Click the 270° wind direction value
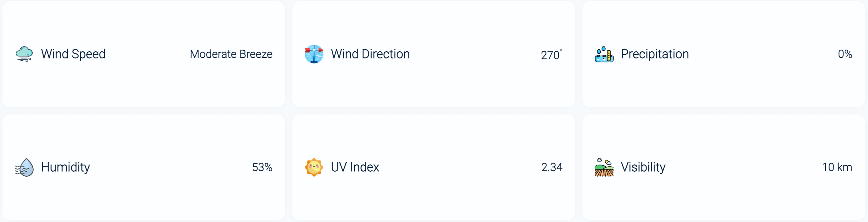Viewport: 868px width, 222px height. click(551, 55)
